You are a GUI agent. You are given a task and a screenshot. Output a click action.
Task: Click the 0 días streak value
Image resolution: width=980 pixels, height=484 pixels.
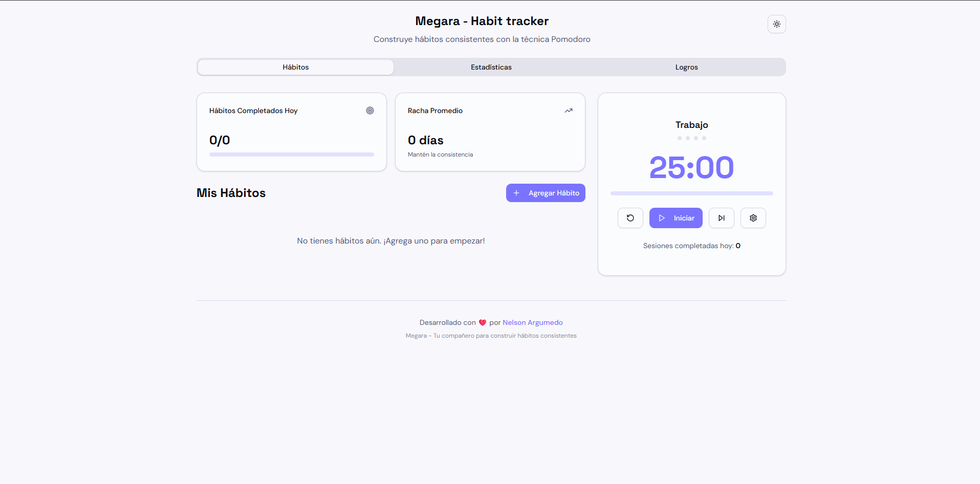(426, 140)
